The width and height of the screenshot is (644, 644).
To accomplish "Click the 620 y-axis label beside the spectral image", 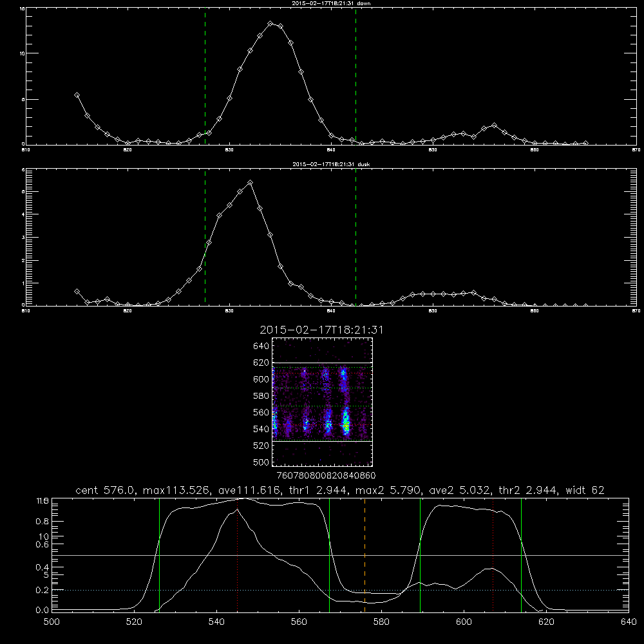I will (261, 363).
